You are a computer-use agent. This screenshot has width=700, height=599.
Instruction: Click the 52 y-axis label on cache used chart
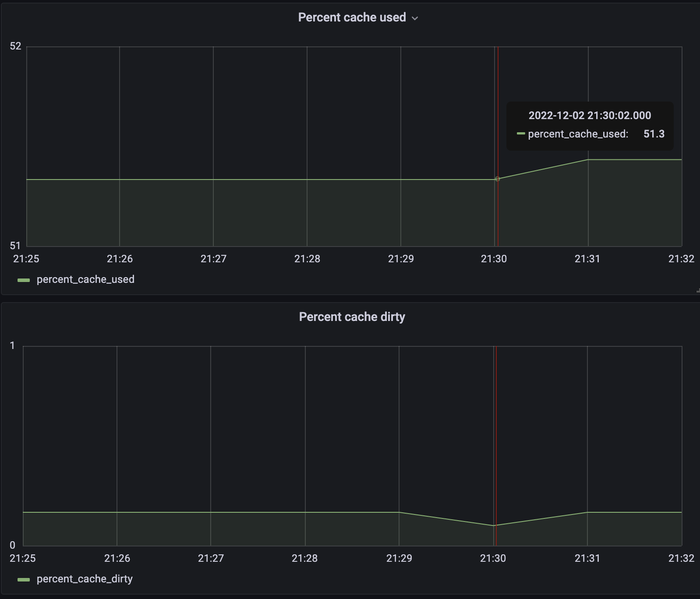(15, 46)
